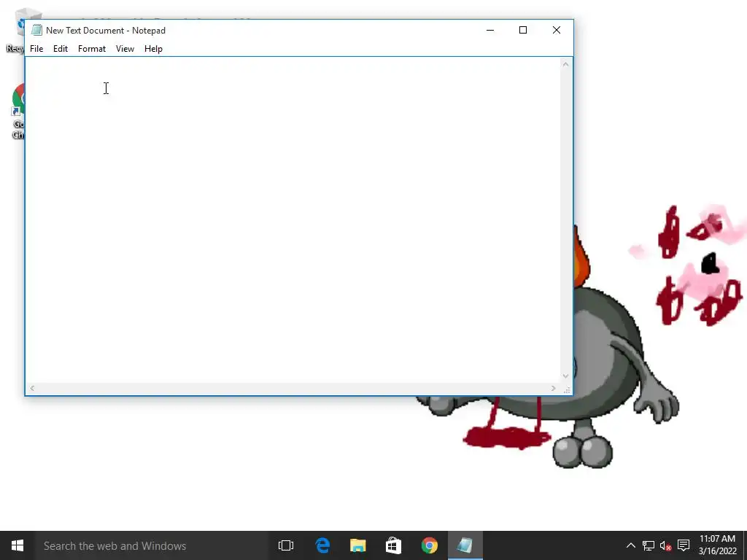Image resolution: width=747 pixels, height=560 pixels.
Task: Select the Recycle Bin desktop icon
Action: pyautogui.click(x=15, y=31)
